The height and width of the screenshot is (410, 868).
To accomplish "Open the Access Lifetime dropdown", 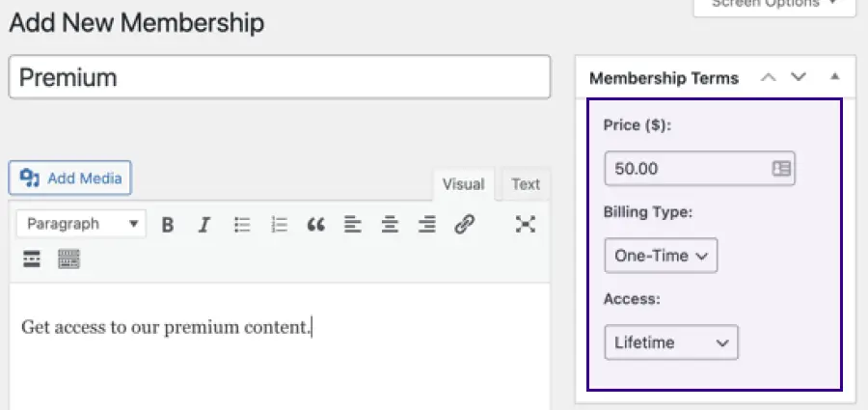I will 670,342.
